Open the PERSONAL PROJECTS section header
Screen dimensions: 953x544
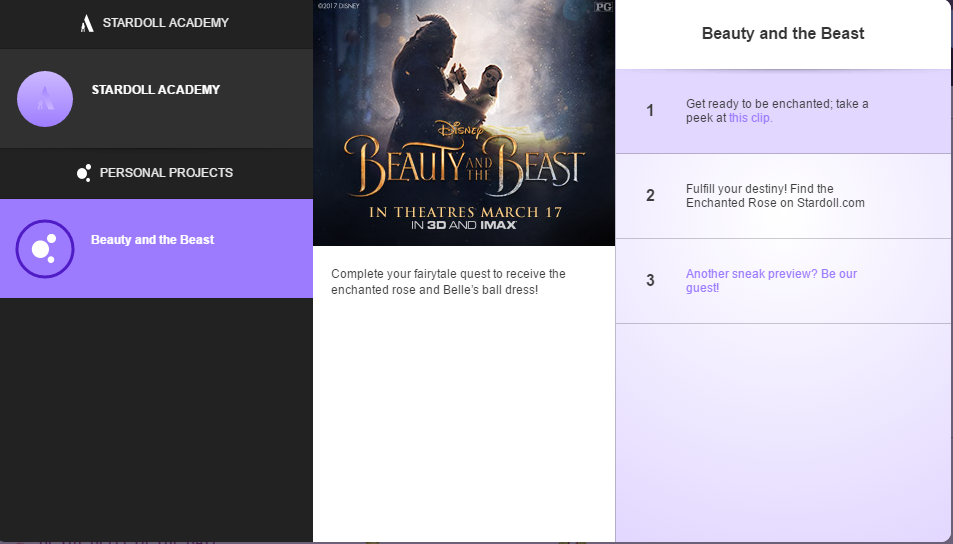tap(156, 173)
